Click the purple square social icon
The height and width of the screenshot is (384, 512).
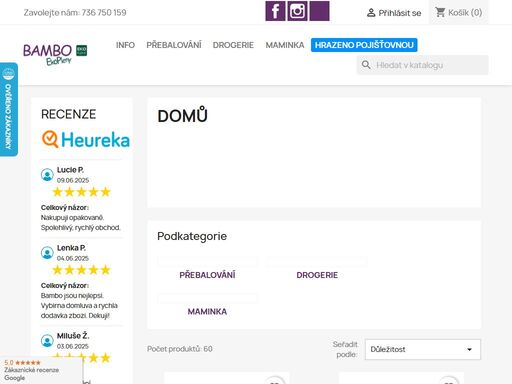(x=319, y=11)
